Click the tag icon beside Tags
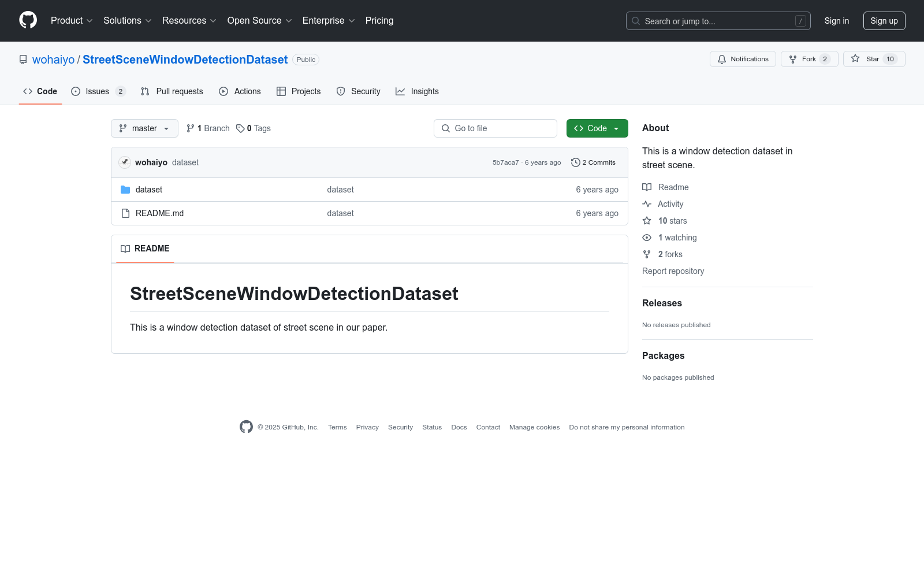Viewport: 924px width, 578px height. (240, 128)
